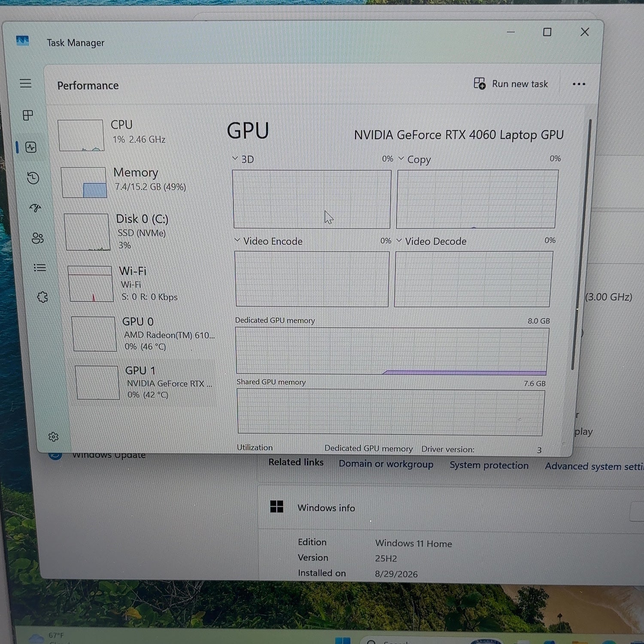This screenshot has width=644, height=644.
Task: Open the Task Manager hamburger navigation menu
Action: pyautogui.click(x=26, y=83)
